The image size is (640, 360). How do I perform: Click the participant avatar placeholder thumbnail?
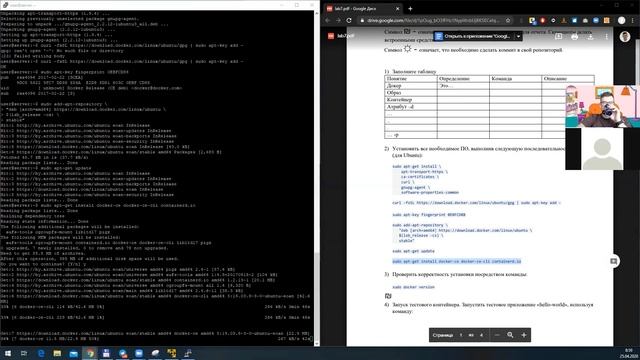click(602, 149)
